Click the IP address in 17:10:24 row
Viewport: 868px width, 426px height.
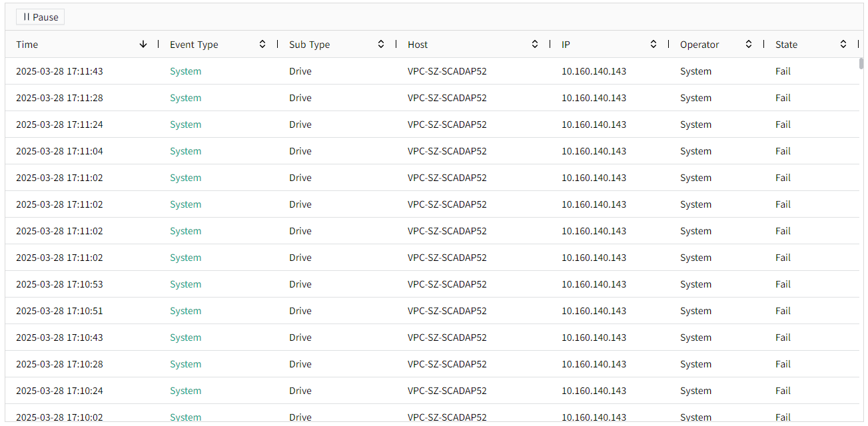(594, 391)
